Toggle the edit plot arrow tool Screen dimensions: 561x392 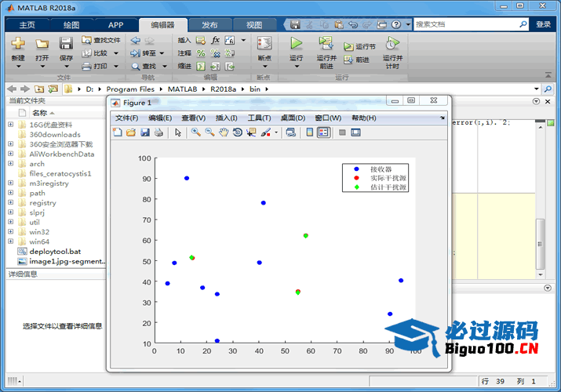pyautogui.click(x=178, y=132)
